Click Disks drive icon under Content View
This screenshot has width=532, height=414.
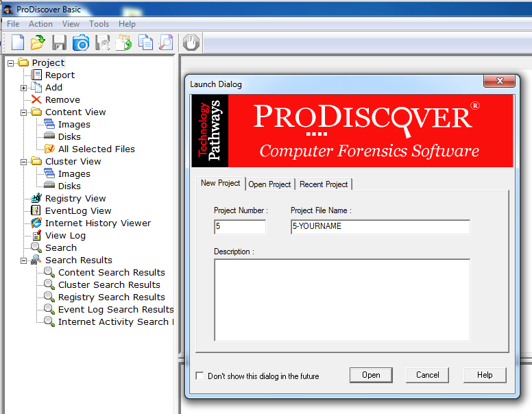point(49,136)
